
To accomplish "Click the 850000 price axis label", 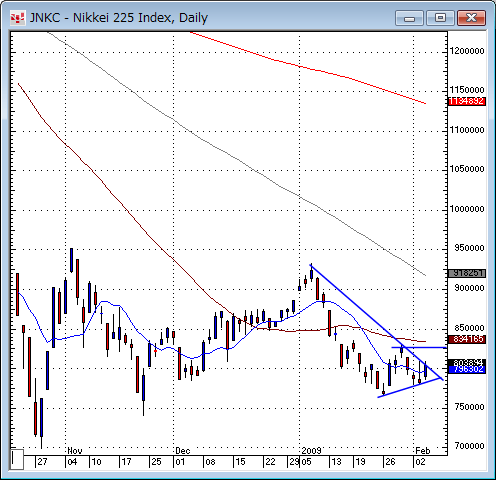I will [469, 328].
